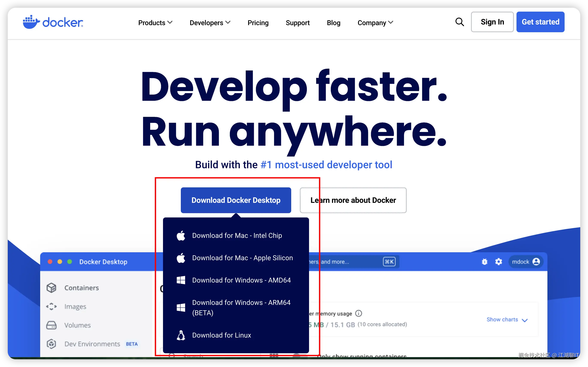This screenshot has width=588, height=367.
Task: Click the memory usage info icon
Action: coord(358,313)
